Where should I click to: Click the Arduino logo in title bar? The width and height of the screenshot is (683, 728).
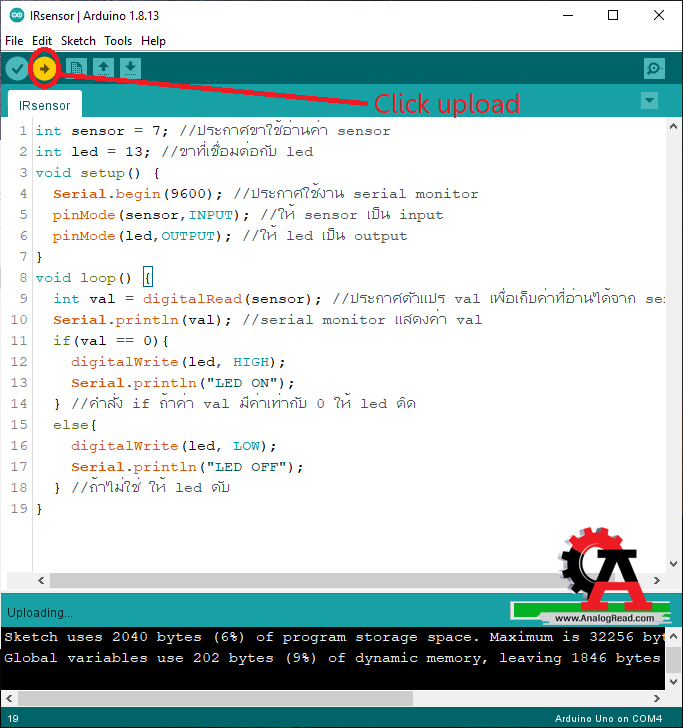click(x=17, y=15)
